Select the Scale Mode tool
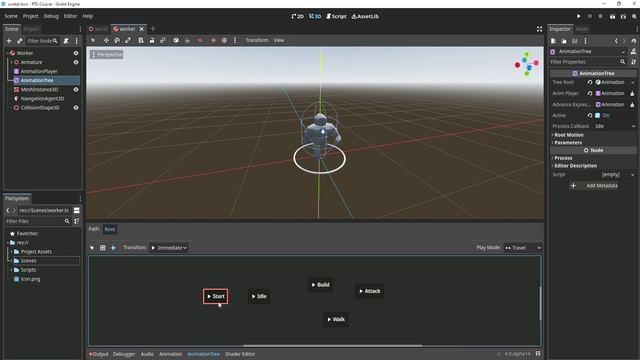Screen dimensions: 640x360 tap(128, 40)
